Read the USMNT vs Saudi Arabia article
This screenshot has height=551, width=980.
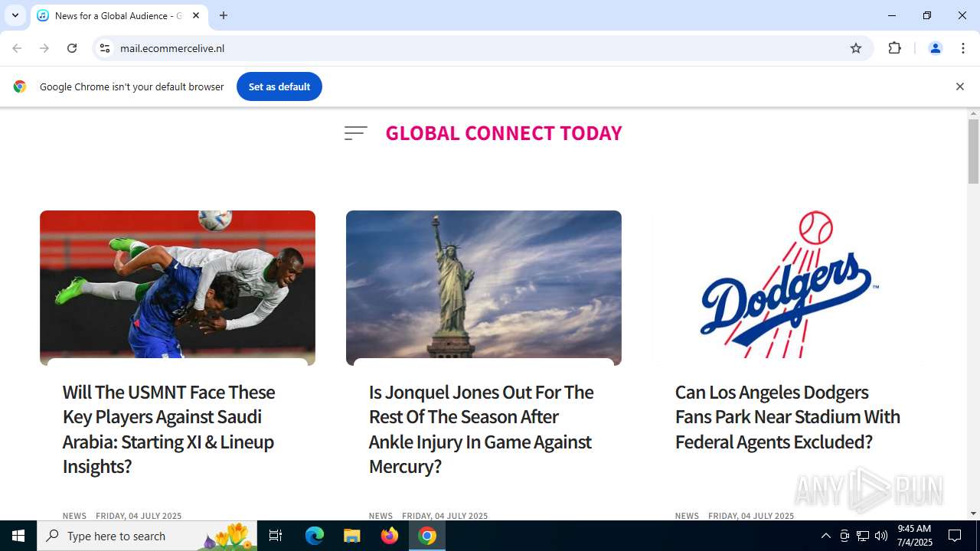tap(168, 429)
